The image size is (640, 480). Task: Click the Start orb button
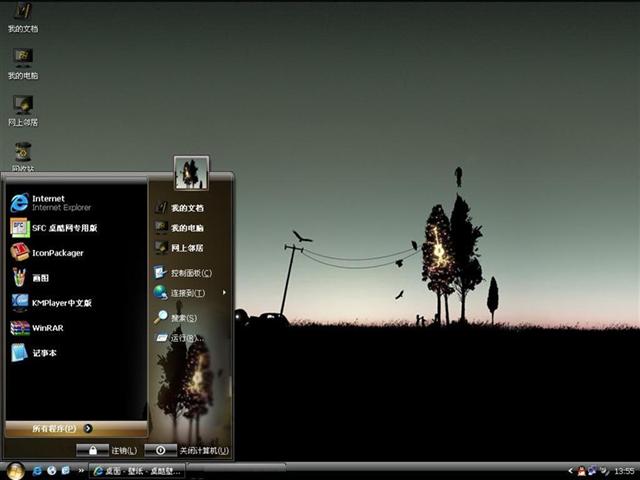coord(15,470)
